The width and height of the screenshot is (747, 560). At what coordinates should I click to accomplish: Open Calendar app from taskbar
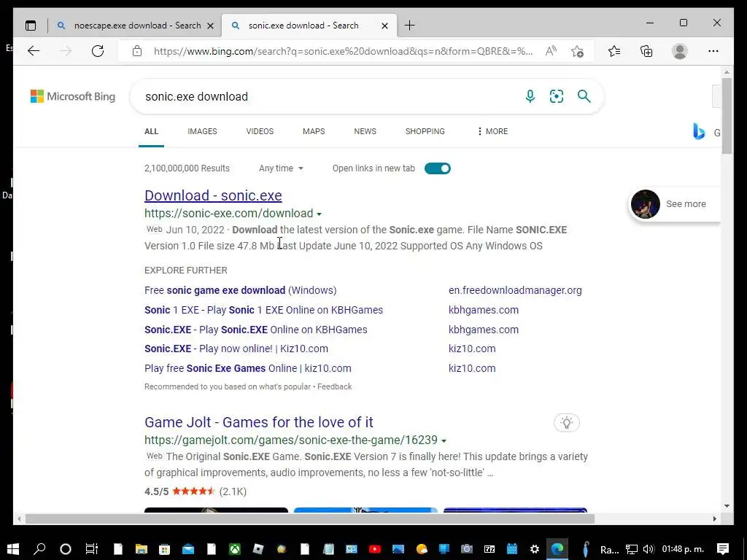[512, 549]
